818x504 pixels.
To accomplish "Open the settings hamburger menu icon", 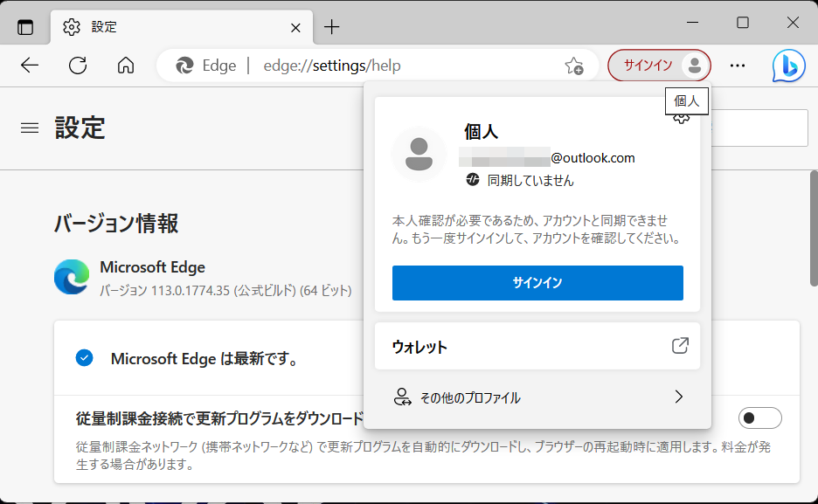I will point(29,127).
